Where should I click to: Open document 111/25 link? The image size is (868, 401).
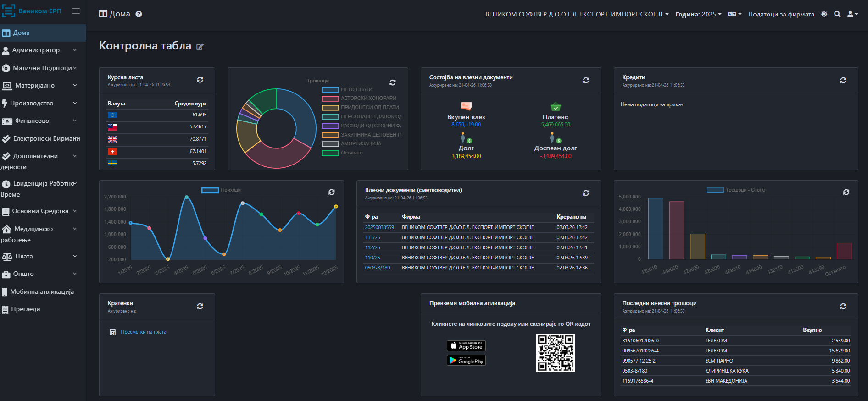(373, 237)
